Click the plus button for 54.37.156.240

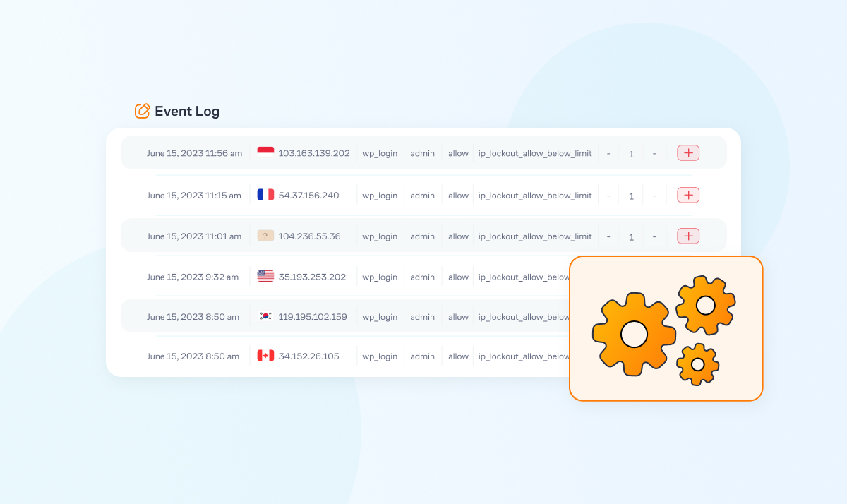point(687,195)
